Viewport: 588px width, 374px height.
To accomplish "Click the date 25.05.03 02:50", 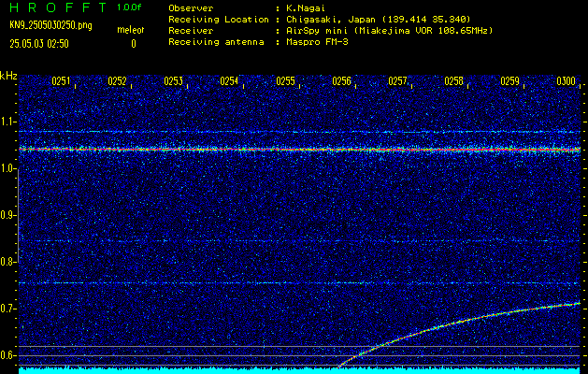I will [x=39, y=44].
